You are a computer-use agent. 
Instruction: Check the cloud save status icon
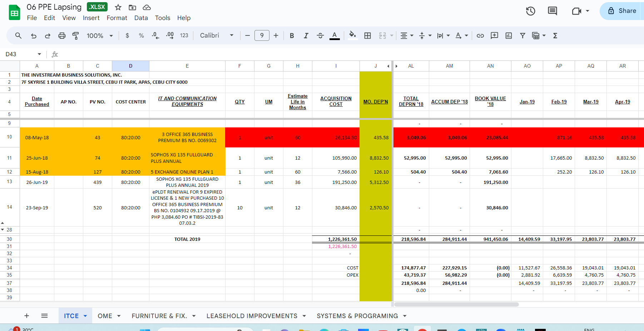tap(147, 7)
